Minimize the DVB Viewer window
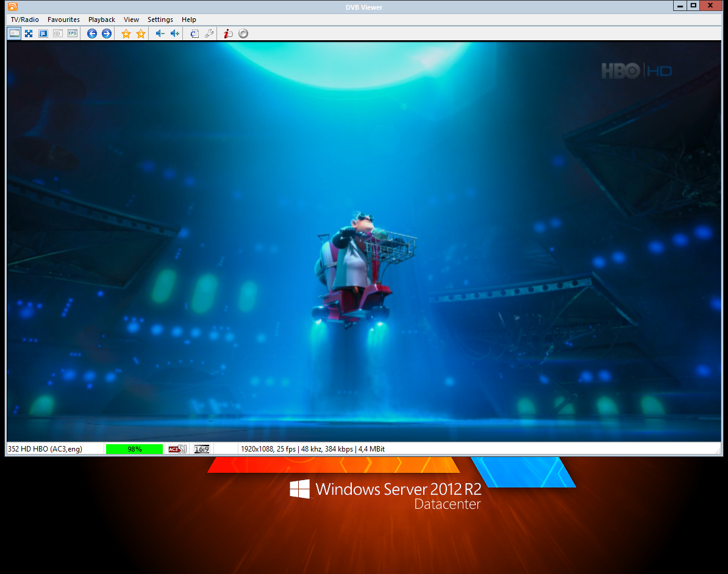This screenshot has width=728, height=574. click(680, 5)
